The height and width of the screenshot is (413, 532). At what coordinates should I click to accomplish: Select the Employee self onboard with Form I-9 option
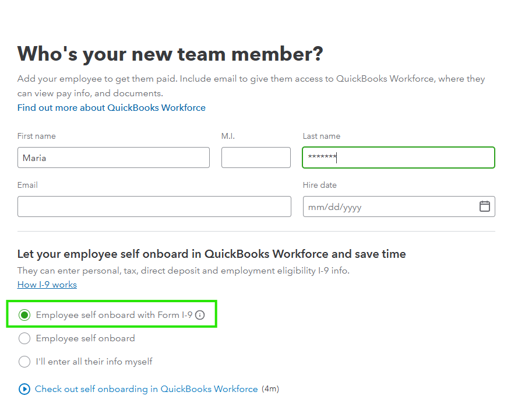point(24,314)
